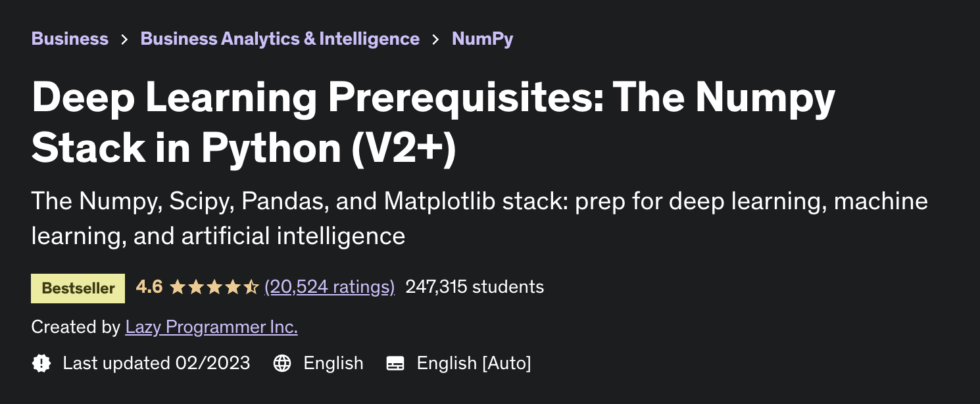Click the chevron before NumPy breadcrumb
Viewport: 980px width, 404px height.
[435, 39]
